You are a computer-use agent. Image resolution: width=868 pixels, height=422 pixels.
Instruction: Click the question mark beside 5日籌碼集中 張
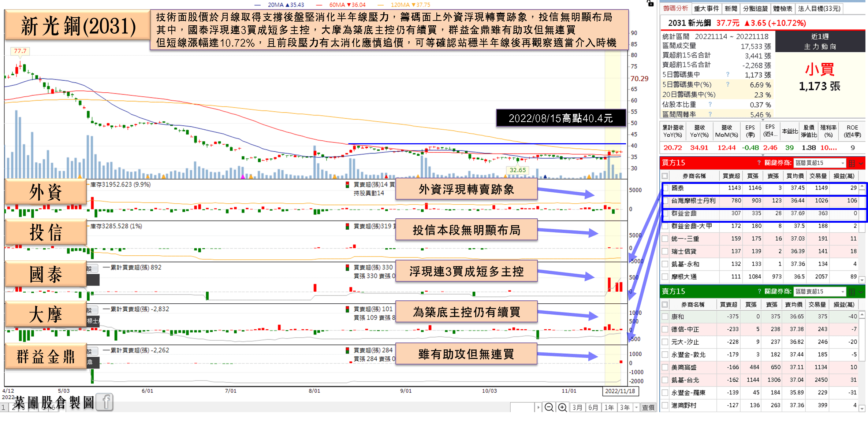tap(728, 74)
